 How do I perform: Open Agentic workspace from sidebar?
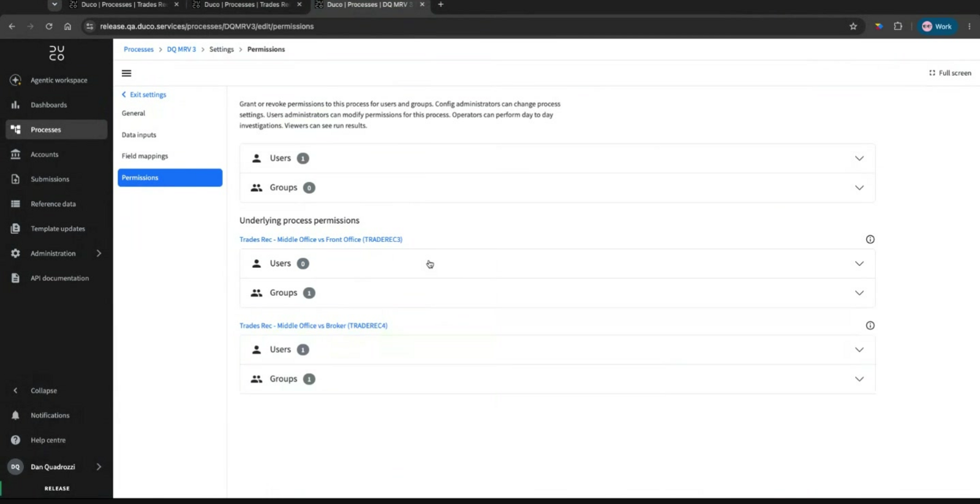pos(56,80)
